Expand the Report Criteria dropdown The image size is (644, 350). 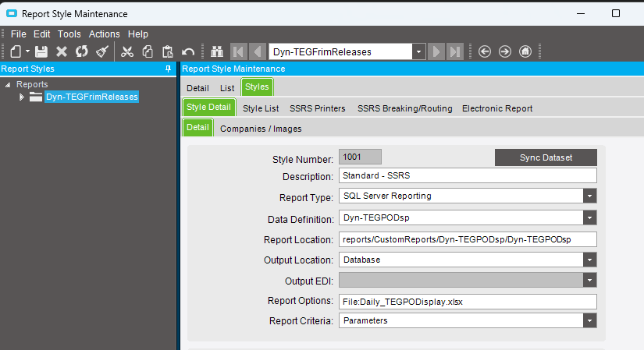click(590, 320)
